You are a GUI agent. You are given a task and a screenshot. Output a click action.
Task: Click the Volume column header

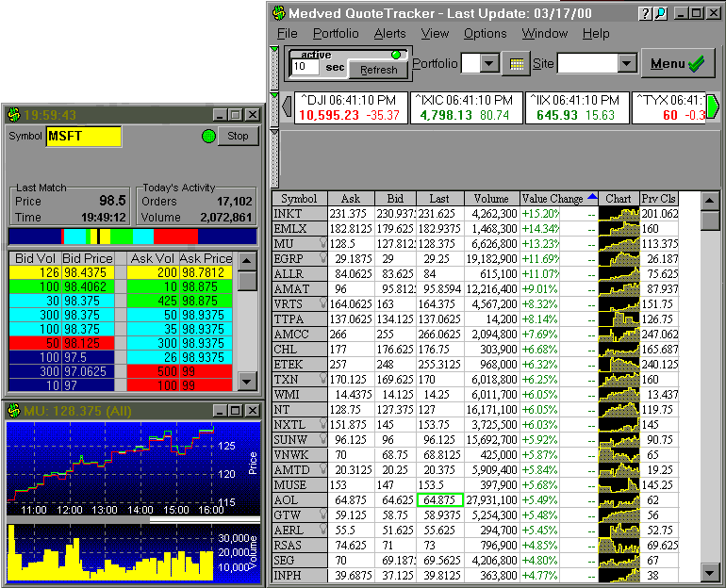click(491, 199)
